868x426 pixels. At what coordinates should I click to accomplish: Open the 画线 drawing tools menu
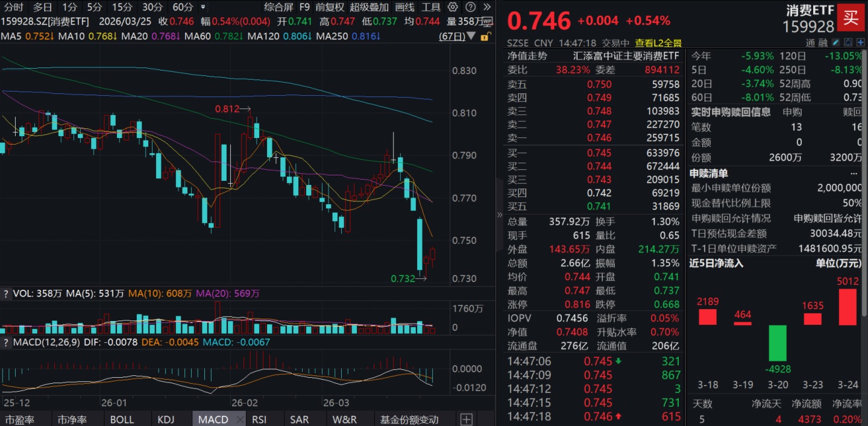pyautogui.click(x=404, y=7)
